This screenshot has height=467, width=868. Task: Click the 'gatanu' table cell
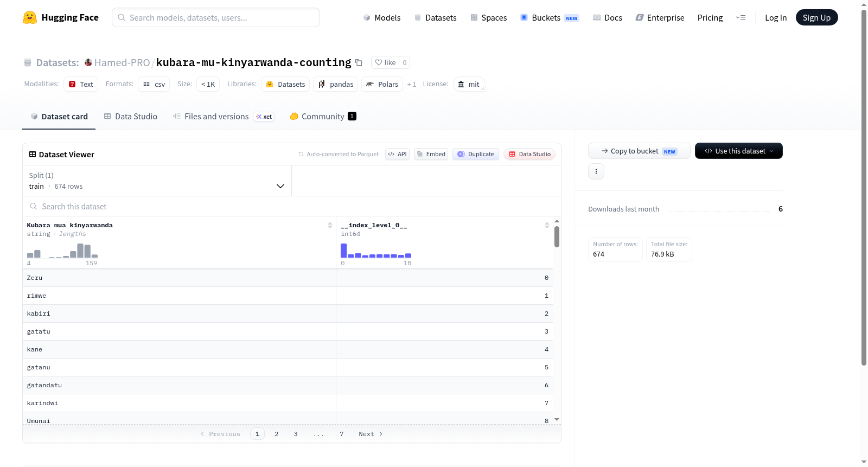[179, 367]
